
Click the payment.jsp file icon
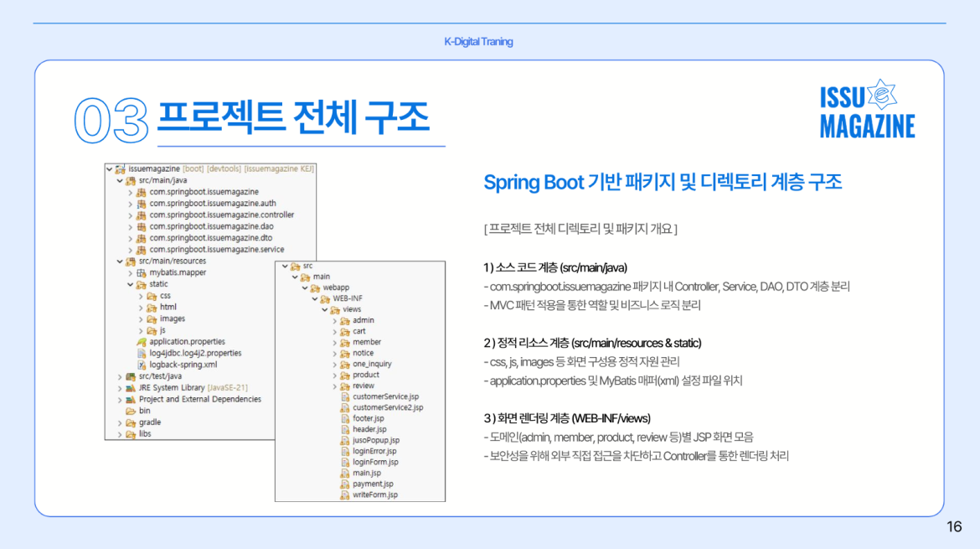point(345,484)
